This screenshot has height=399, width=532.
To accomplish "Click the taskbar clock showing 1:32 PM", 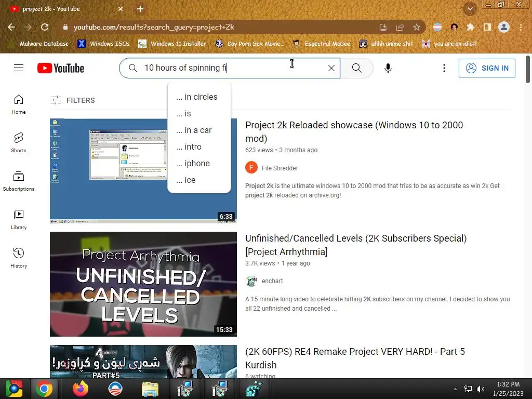I will coord(508,389).
